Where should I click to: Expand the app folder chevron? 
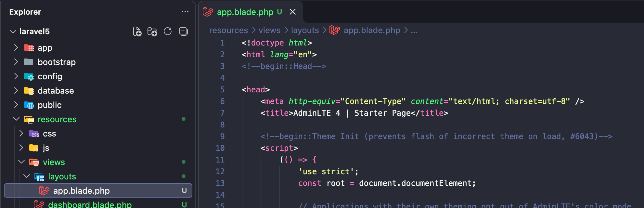pyautogui.click(x=16, y=48)
